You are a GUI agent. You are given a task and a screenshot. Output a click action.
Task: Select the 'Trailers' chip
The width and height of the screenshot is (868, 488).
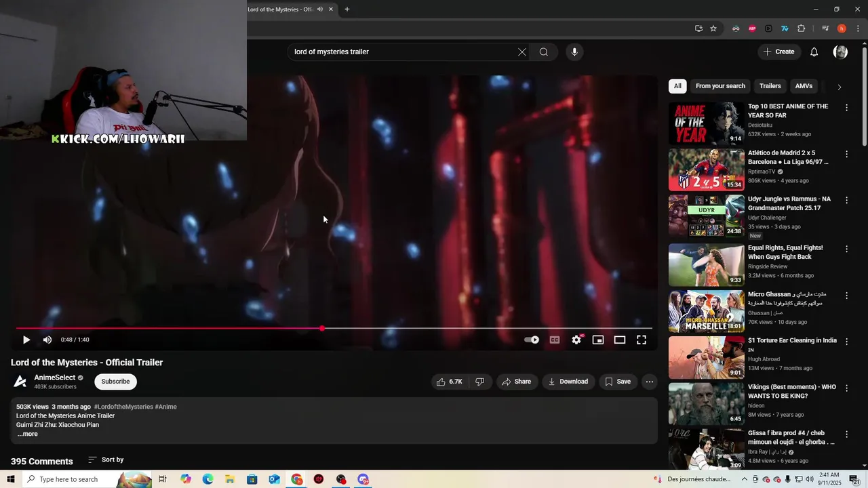(x=770, y=86)
